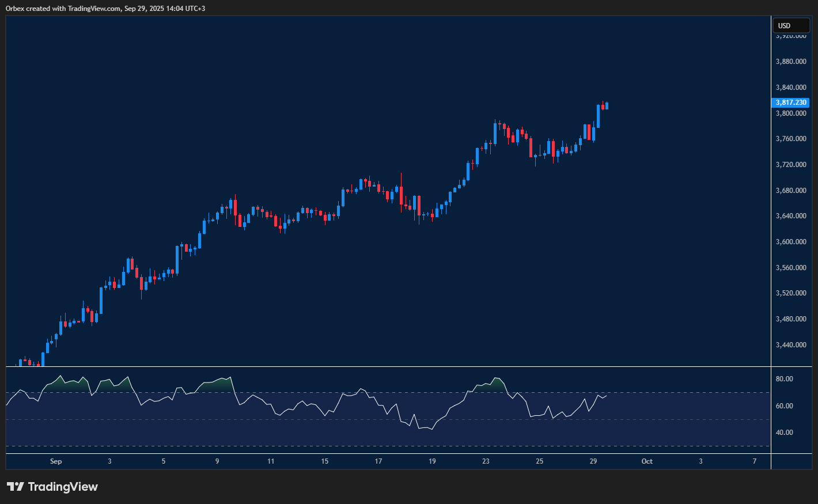
Task: Click date 29 on time axis
Action: tap(593, 461)
